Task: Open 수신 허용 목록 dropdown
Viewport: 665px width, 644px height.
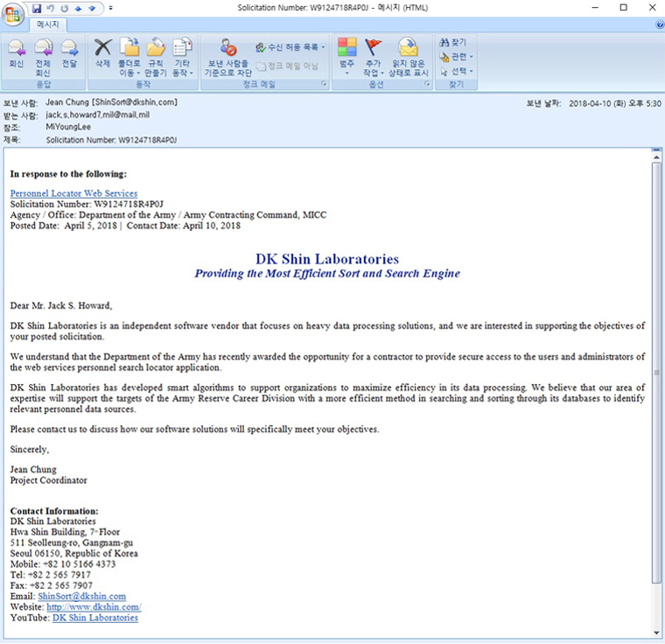Action: 290,47
